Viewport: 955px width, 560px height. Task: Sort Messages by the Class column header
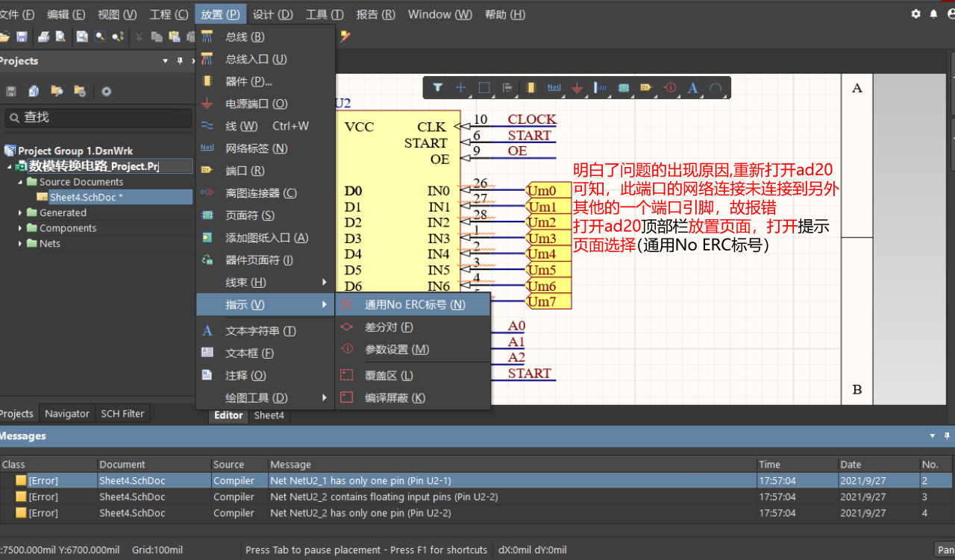click(48, 465)
